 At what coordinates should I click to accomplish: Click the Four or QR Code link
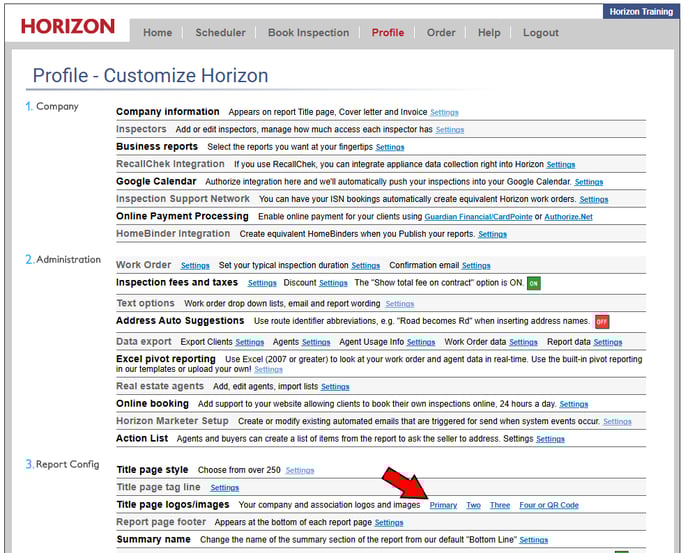tap(548, 506)
